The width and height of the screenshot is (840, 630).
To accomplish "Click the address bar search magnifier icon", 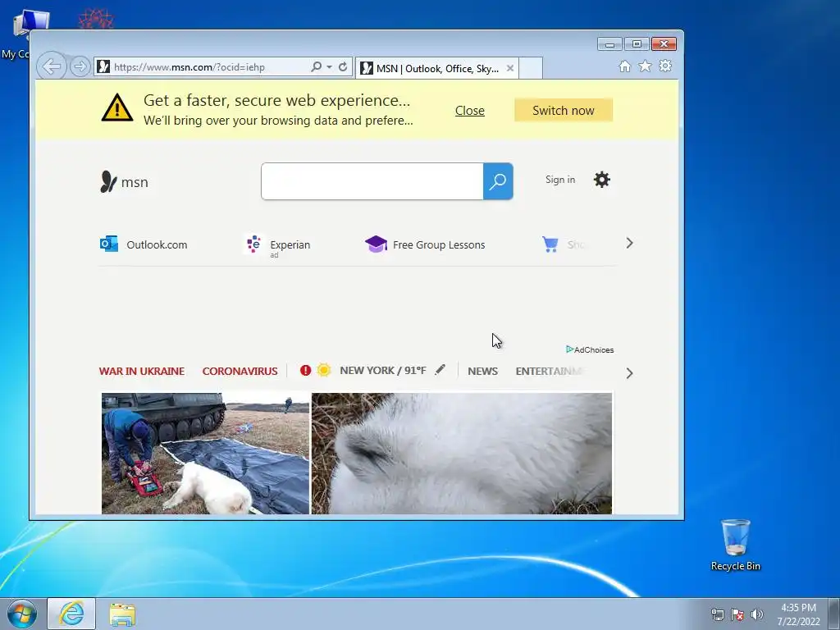I will coord(316,67).
